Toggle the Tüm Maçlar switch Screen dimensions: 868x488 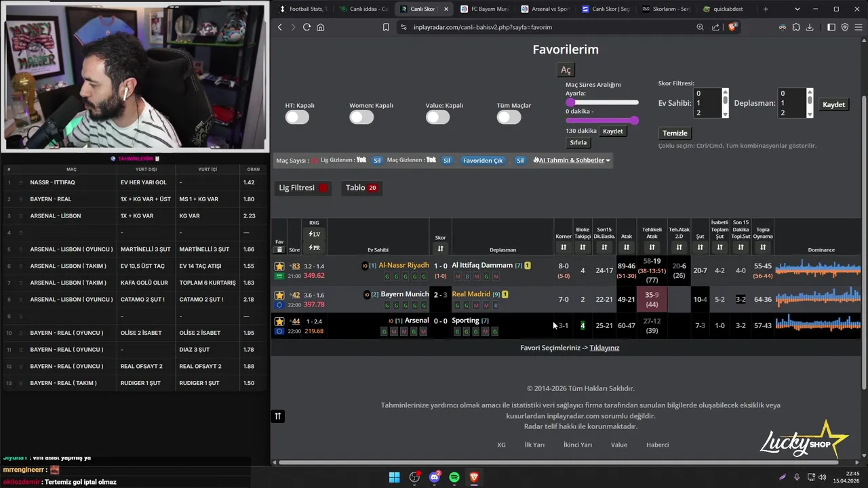click(x=509, y=117)
